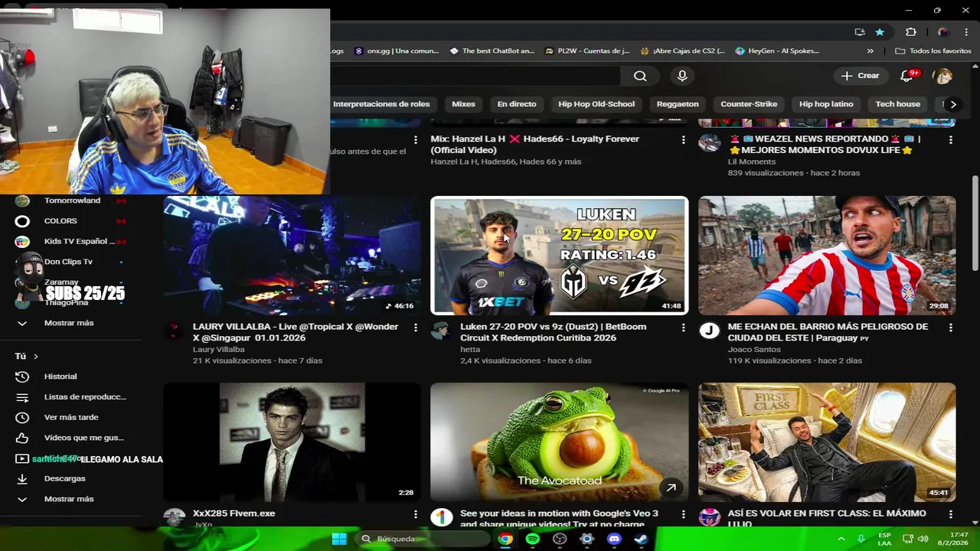Open the Chrome profile avatar in toolbar
This screenshot has width=980, height=551.
pyautogui.click(x=942, y=32)
